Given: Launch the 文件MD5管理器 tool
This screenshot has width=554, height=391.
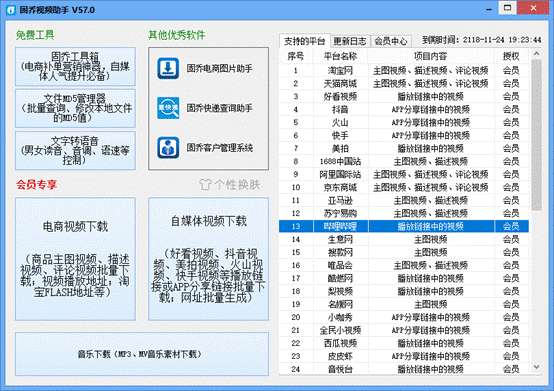Looking at the screenshot, I should 75,108.
